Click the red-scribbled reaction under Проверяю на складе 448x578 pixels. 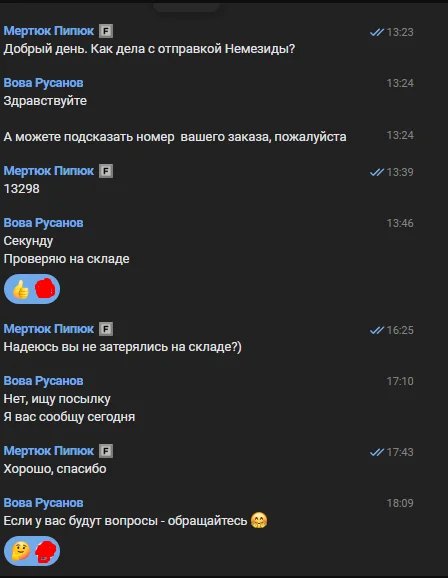click(45, 289)
